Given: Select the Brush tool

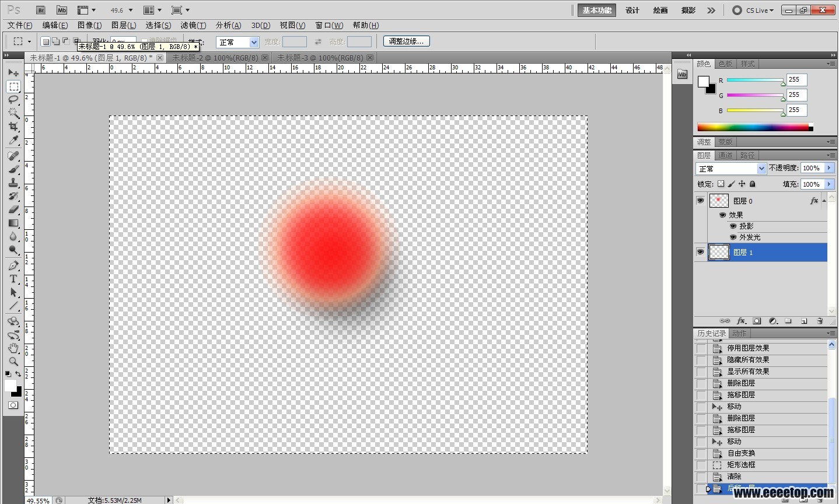Looking at the screenshot, I should click(13, 169).
